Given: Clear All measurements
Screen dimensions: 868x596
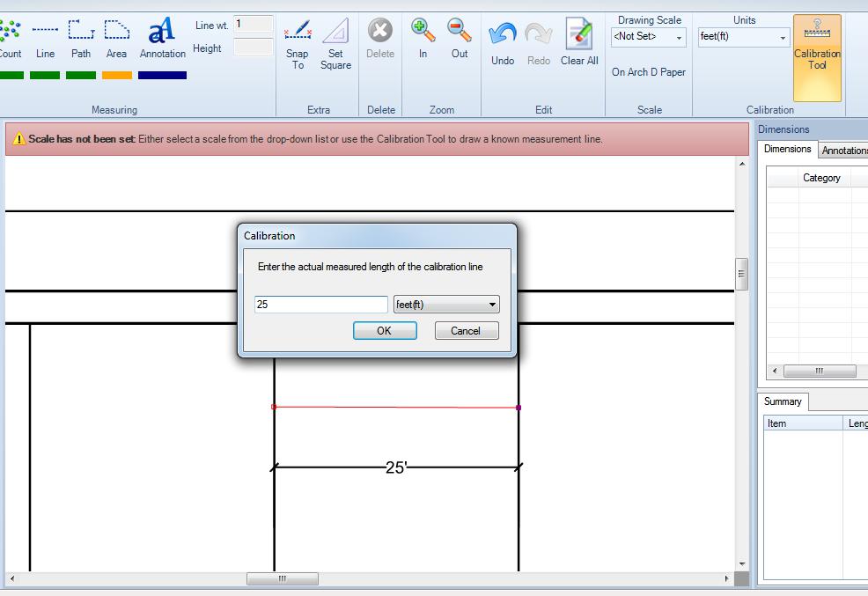Looking at the screenshot, I should click(x=579, y=42).
